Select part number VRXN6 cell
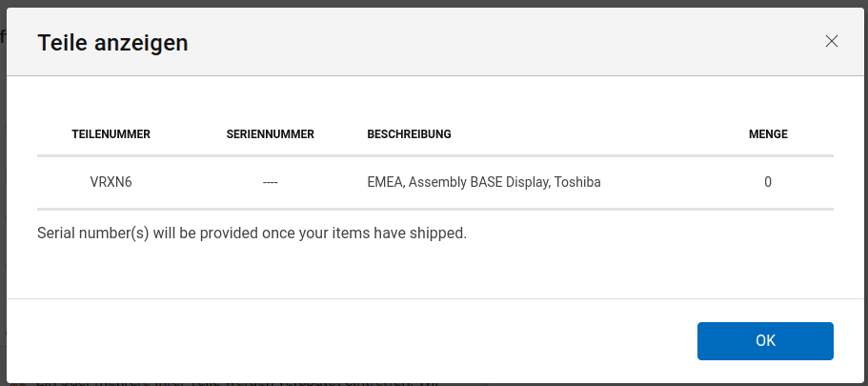The height and width of the screenshot is (386, 868). click(x=111, y=182)
